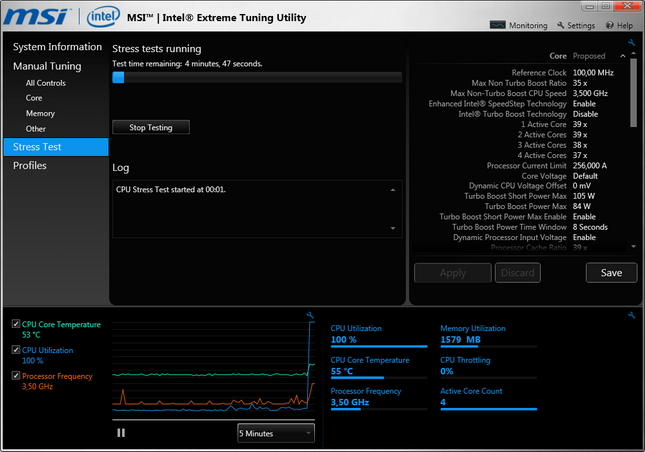Close the Extreme Tuning Utility window
Image resolution: width=645 pixels, height=452 pixels.
(x=627, y=6)
